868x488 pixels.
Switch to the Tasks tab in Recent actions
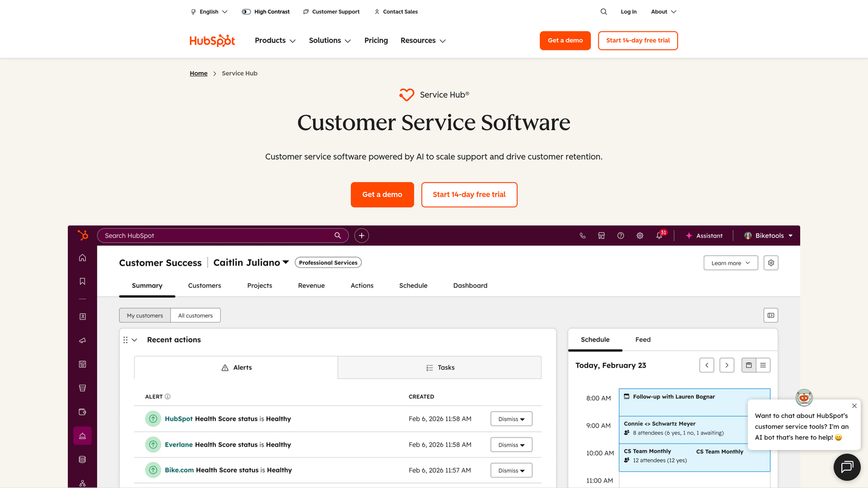point(439,367)
